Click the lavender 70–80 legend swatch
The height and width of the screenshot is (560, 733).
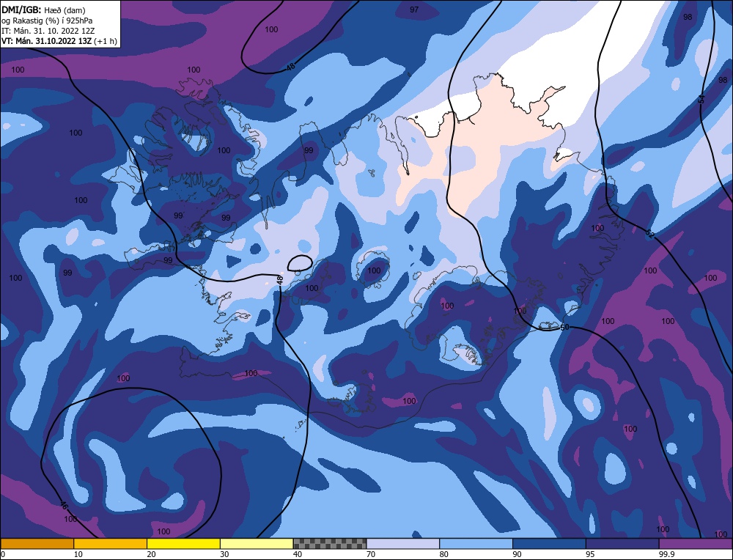click(403, 544)
